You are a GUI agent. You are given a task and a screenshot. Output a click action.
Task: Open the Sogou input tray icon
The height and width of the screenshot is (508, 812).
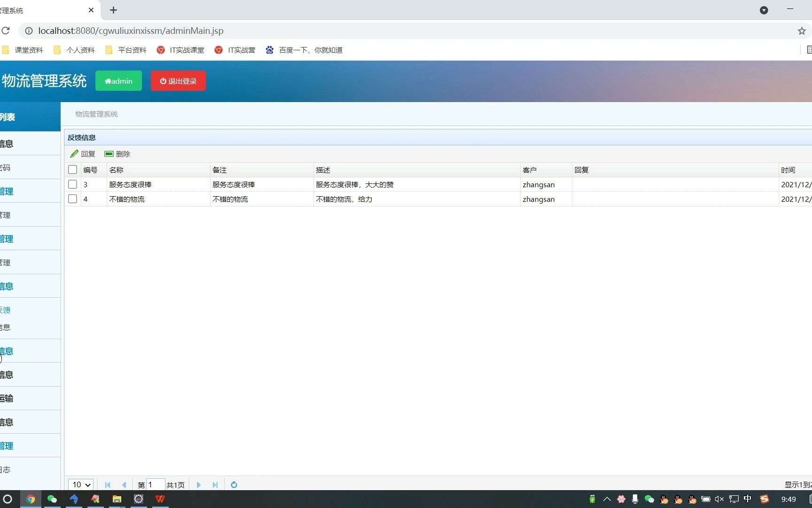[x=765, y=499]
